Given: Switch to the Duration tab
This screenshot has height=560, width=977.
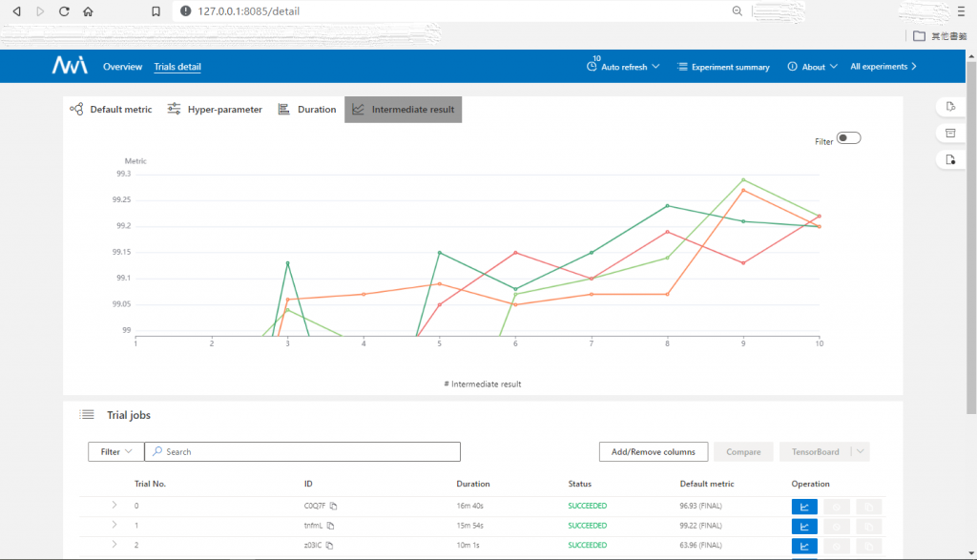Looking at the screenshot, I should point(306,109).
